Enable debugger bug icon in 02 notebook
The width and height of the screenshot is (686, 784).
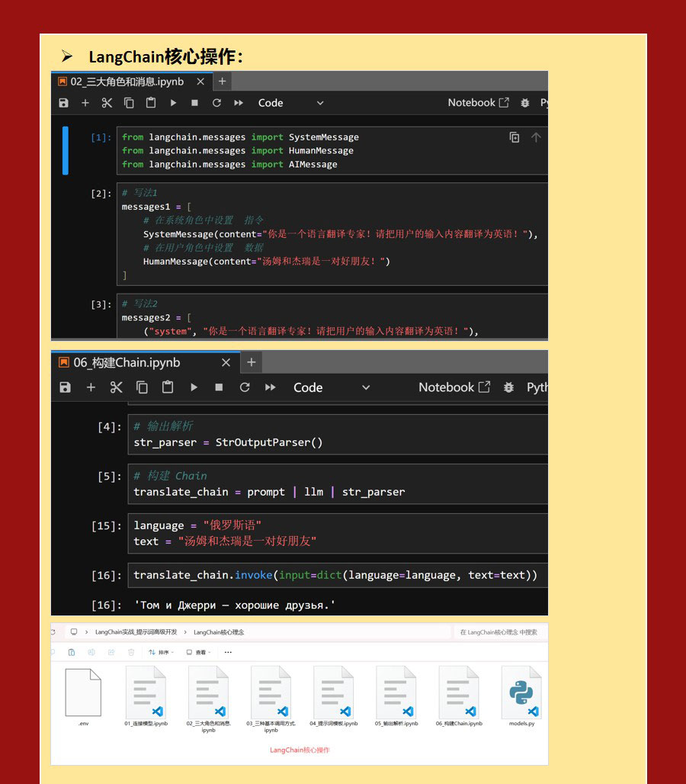tap(525, 103)
